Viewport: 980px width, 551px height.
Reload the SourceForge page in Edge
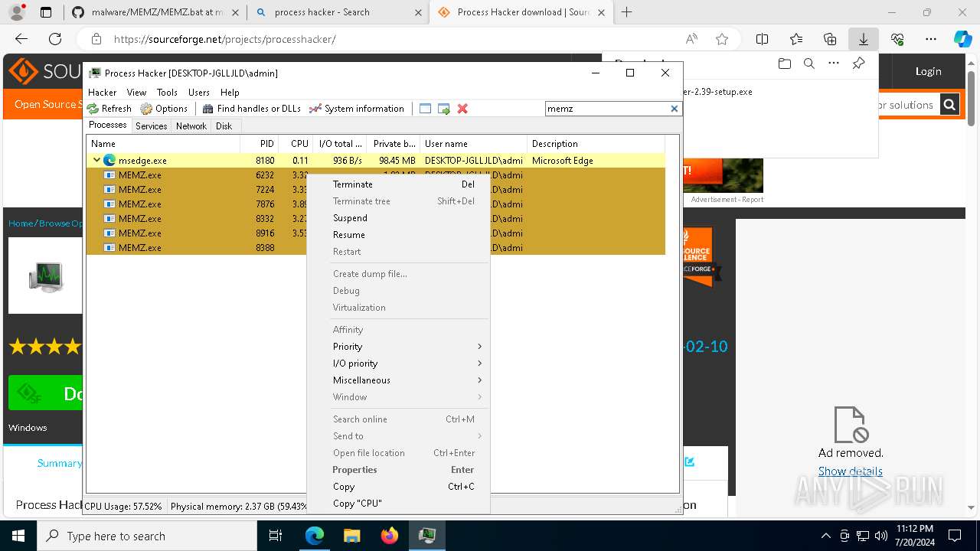point(55,39)
